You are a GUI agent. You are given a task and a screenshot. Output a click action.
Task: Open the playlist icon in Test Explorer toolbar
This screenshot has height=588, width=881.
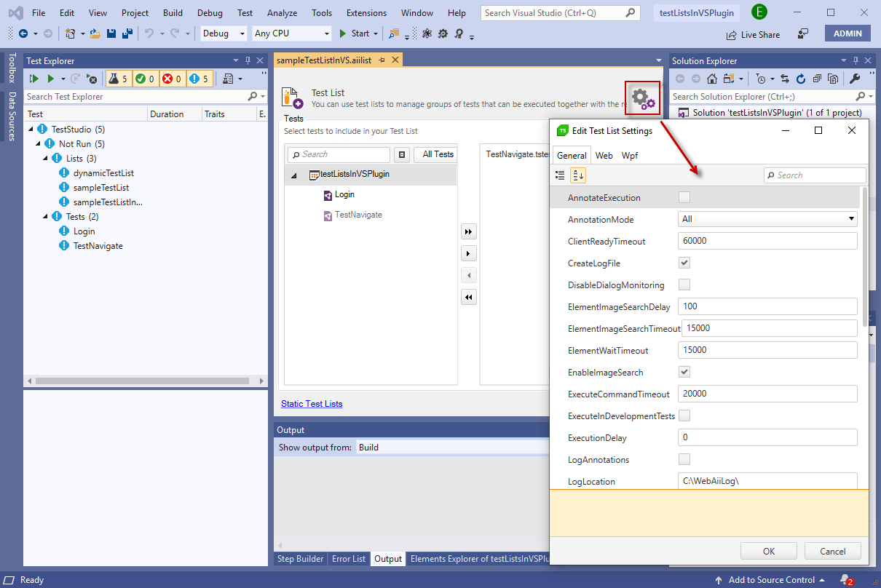tap(229, 79)
